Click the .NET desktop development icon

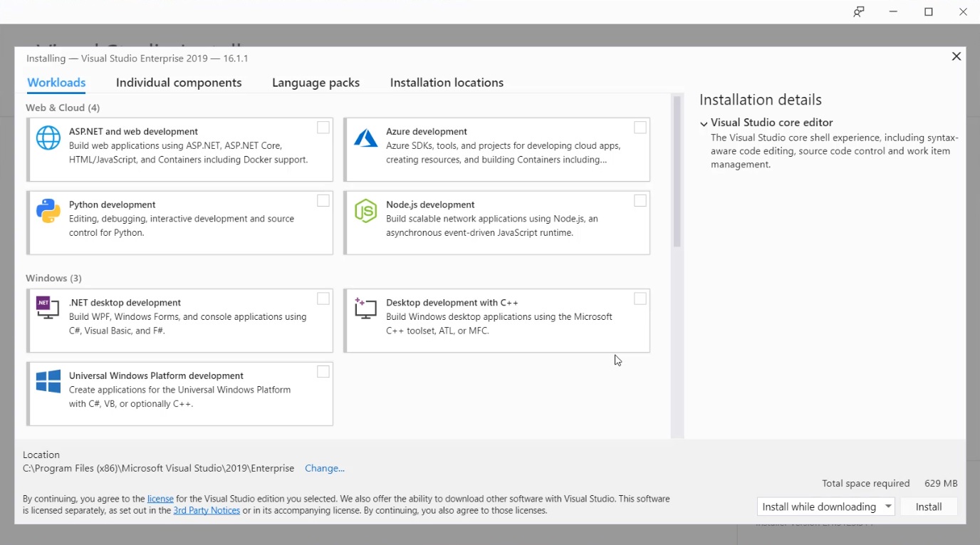(48, 308)
